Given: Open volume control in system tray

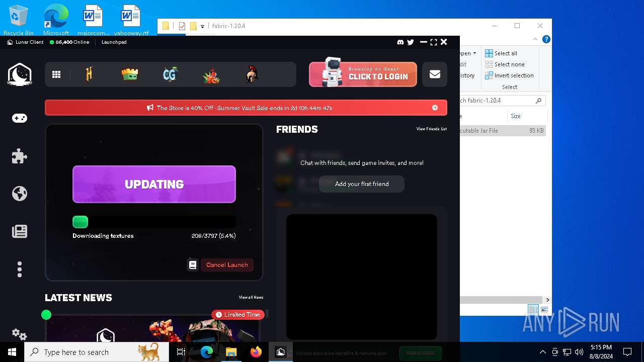Looking at the screenshot, I should [x=579, y=352].
